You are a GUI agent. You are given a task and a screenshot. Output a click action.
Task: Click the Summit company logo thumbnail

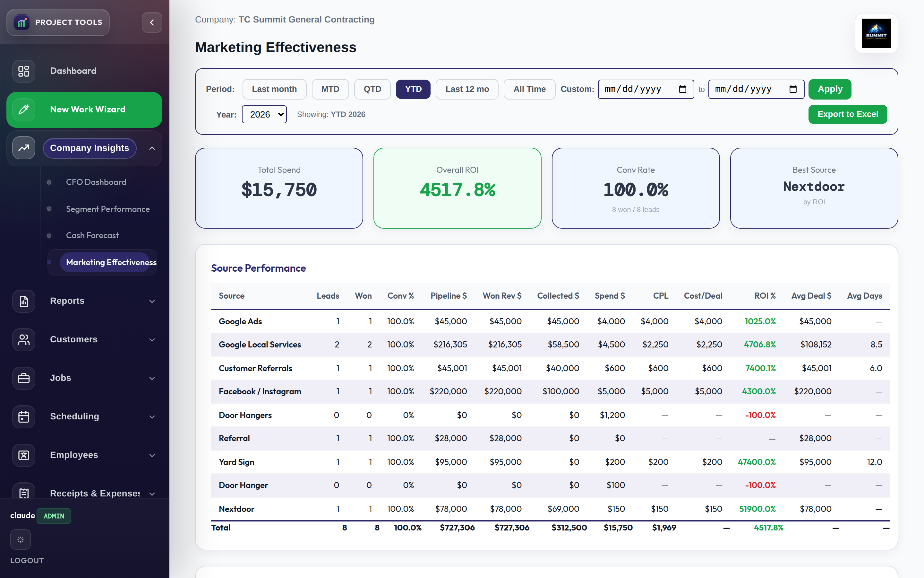[x=876, y=33]
